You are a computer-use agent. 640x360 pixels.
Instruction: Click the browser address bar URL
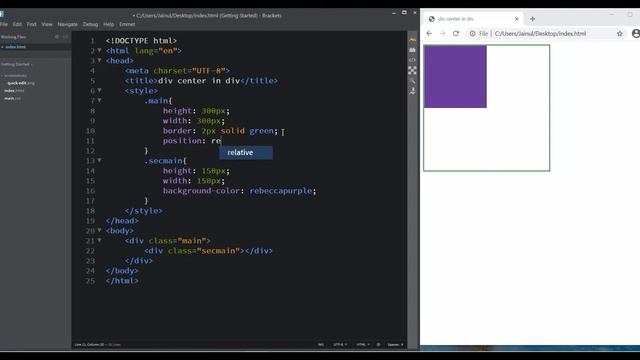coord(540,33)
